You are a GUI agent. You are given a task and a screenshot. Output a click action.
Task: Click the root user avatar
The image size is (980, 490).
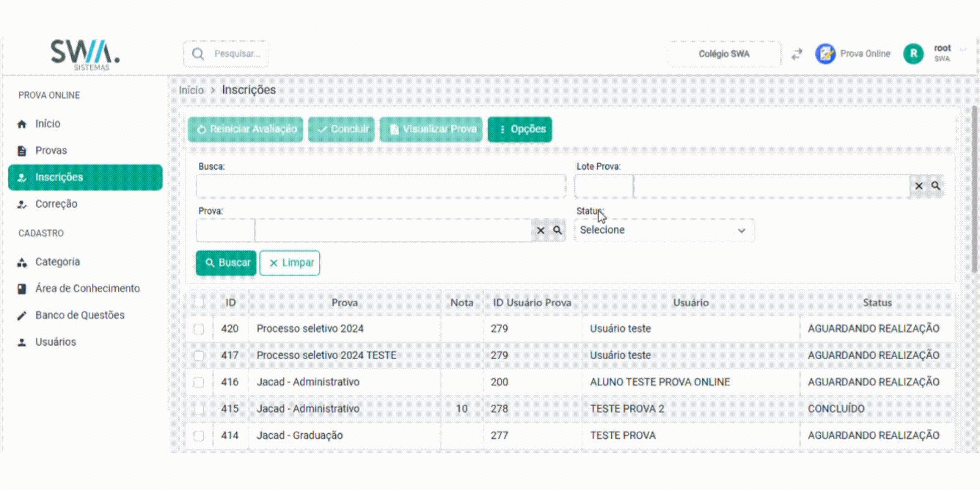pyautogui.click(x=913, y=54)
